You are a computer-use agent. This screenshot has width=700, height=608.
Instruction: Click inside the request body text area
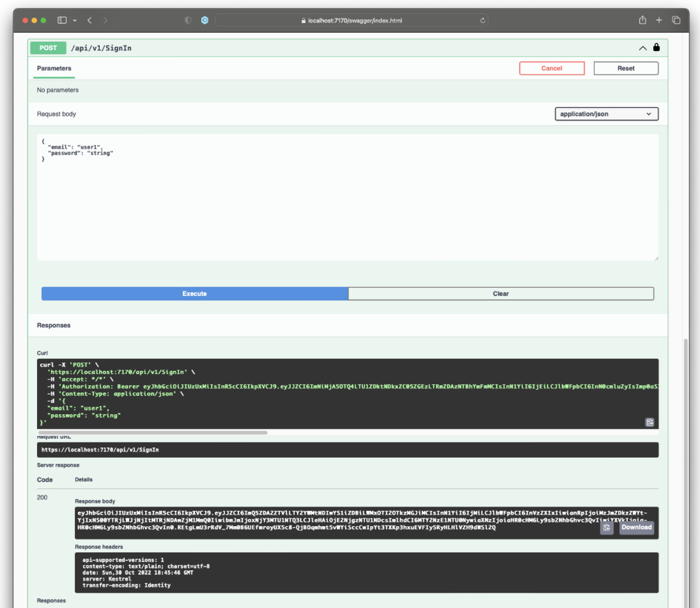click(x=348, y=197)
